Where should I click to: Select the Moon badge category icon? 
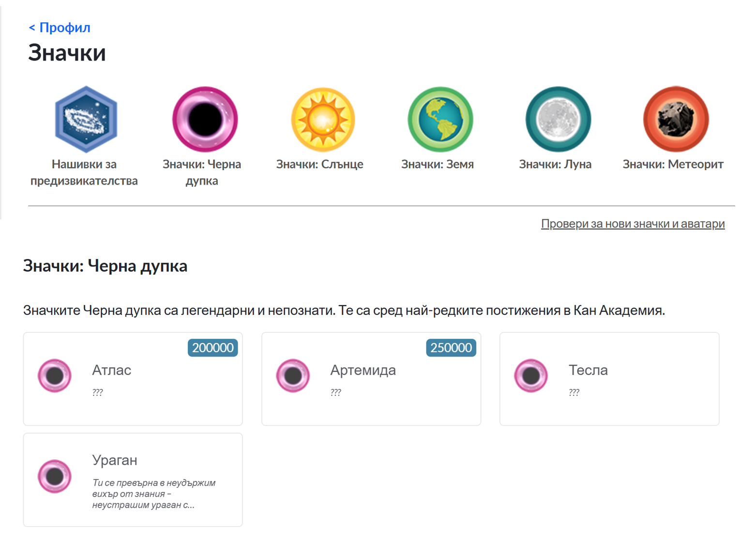[558, 119]
